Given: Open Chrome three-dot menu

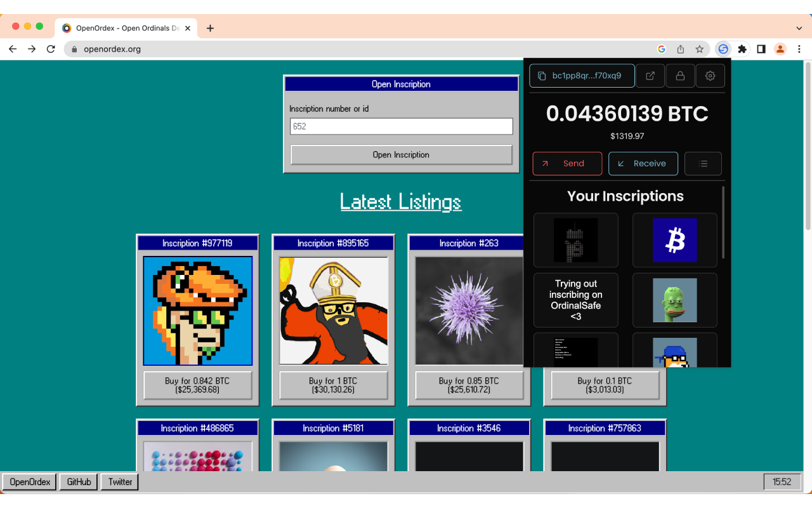Looking at the screenshot, I should pos(799,49).
